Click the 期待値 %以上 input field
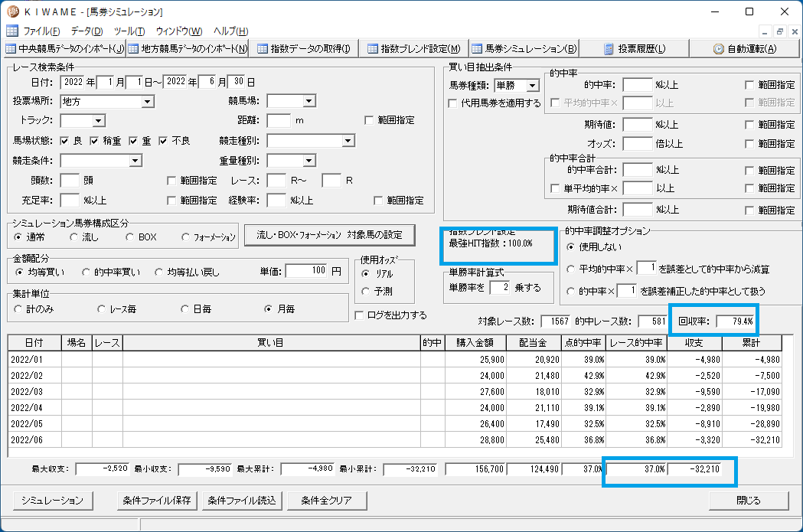 coord(637,125)
